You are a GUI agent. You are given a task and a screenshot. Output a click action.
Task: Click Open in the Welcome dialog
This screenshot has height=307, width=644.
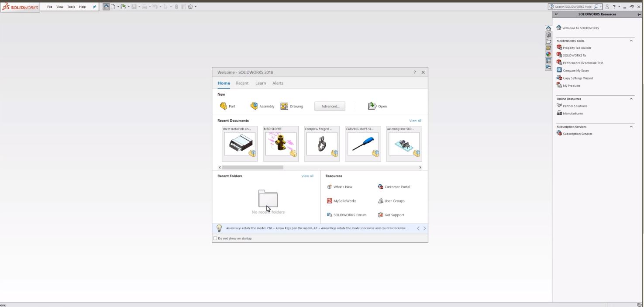click(x=377, y=106)
